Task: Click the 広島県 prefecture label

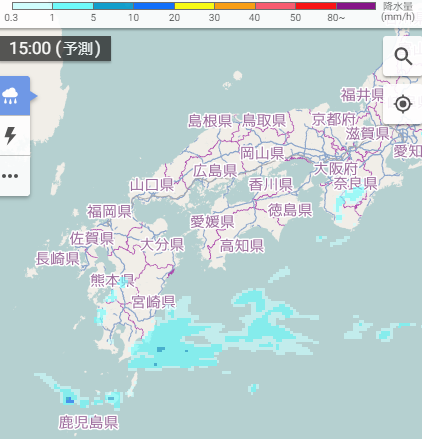Action: (215, 171)
